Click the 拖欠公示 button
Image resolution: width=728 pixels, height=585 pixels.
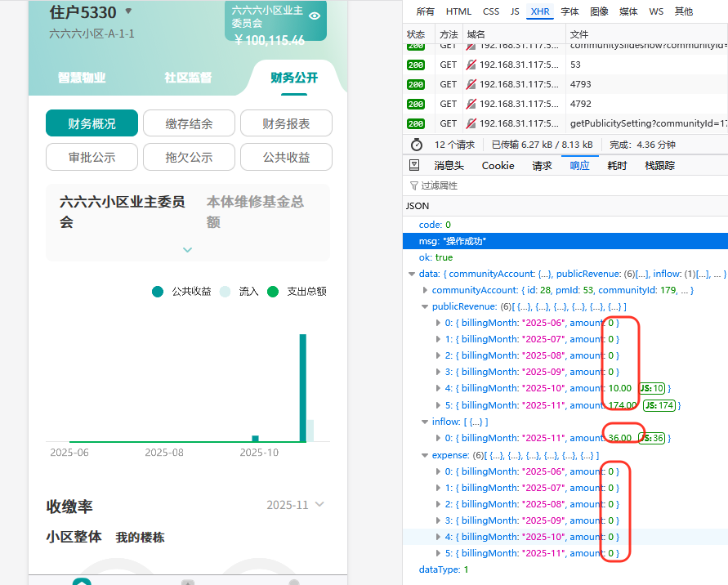[x=189, y=157]
